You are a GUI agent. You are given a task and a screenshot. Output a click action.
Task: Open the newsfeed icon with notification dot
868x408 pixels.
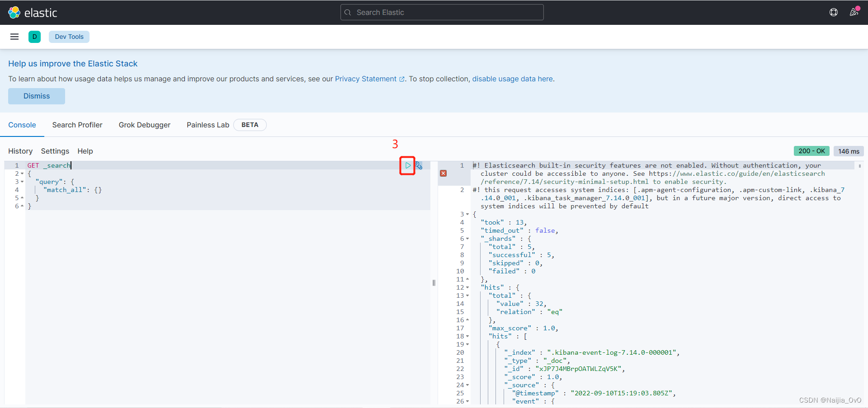pyautogui.click(x=854, y=12)
